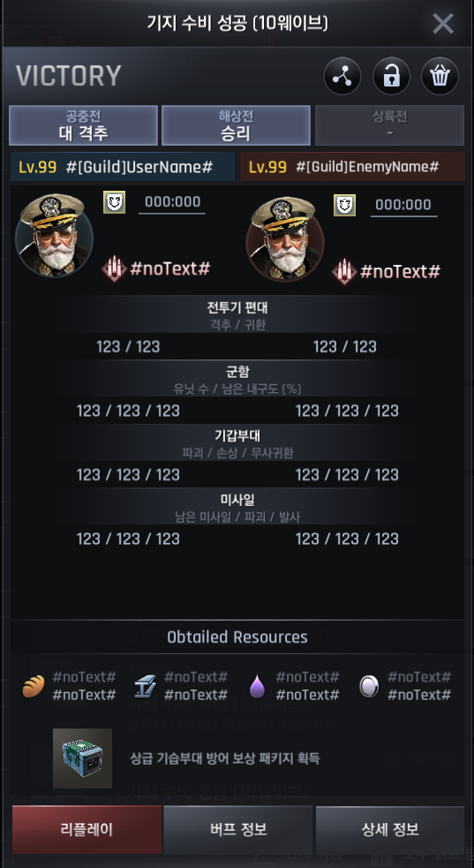Click the steel beam resource icon
Viewport: 474px width, 868px height.
[145, 686]
